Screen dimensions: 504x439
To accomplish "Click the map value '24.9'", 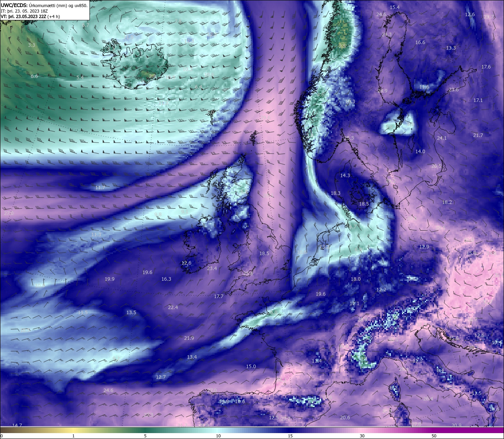I will (382, 91).
